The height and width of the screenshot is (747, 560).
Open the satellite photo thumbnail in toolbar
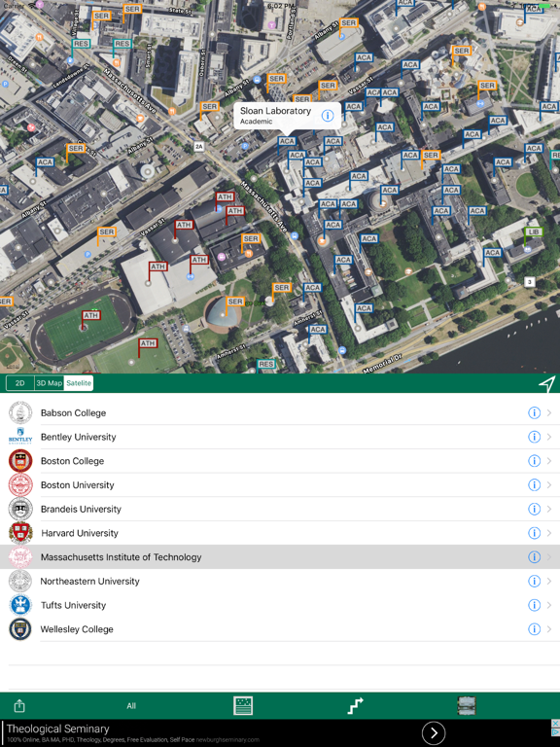click(x=467, y=705)
